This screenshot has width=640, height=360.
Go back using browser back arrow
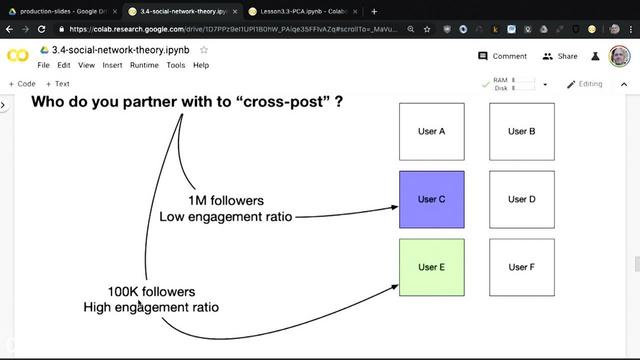9,29
